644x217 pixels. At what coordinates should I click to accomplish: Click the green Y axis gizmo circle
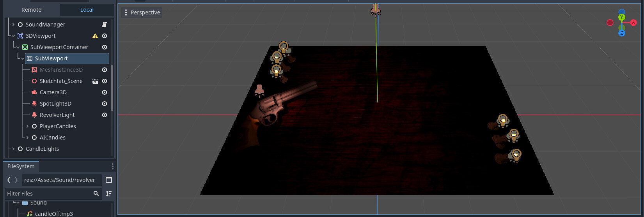click(622, 18)
